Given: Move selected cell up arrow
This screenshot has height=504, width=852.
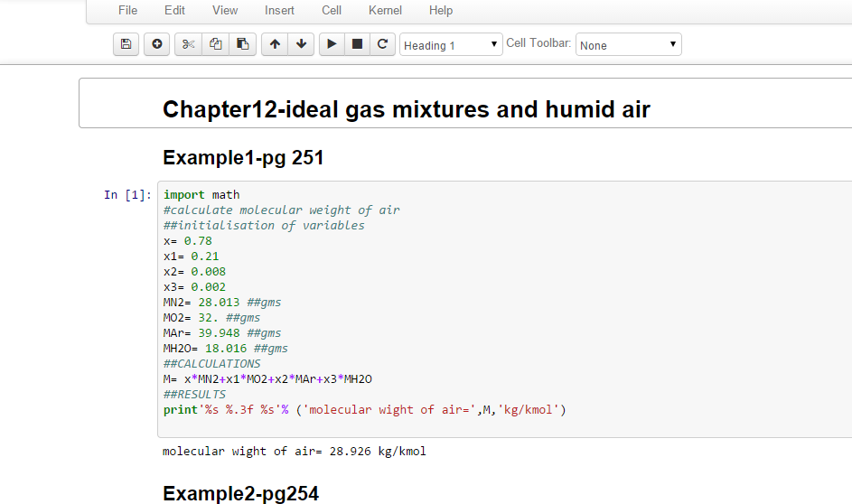Looking at the screenshot, I should (275, 44).
